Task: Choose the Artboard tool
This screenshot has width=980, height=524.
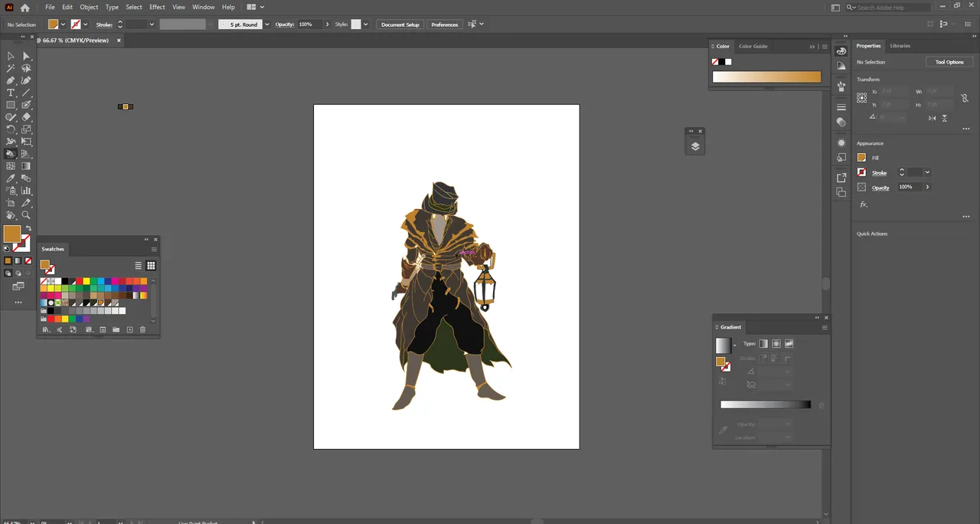Action: [11, 203]
